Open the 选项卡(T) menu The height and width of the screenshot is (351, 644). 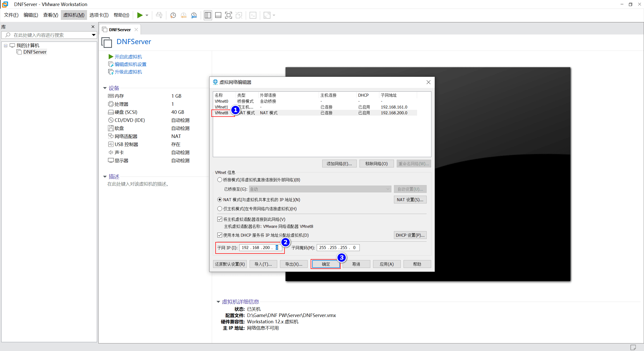pyautogui.click(x=99, y=15)
